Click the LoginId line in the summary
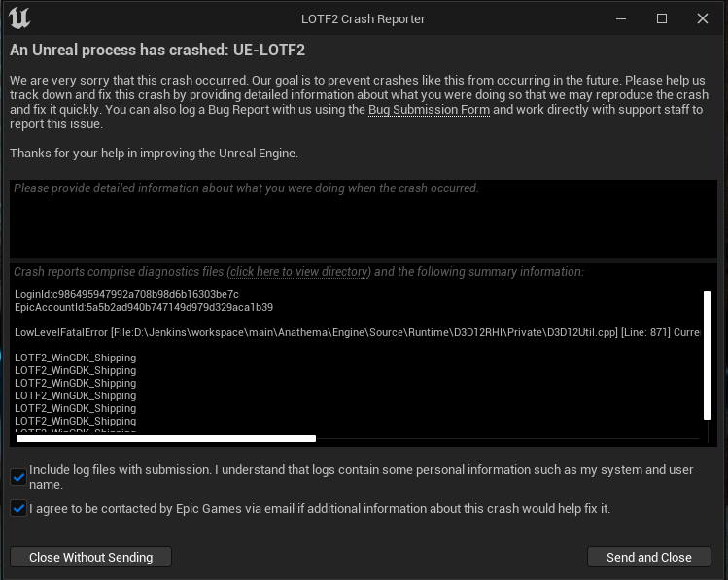Image resolution: width=728 pixels, height=580 pixels. coord(126,294)
